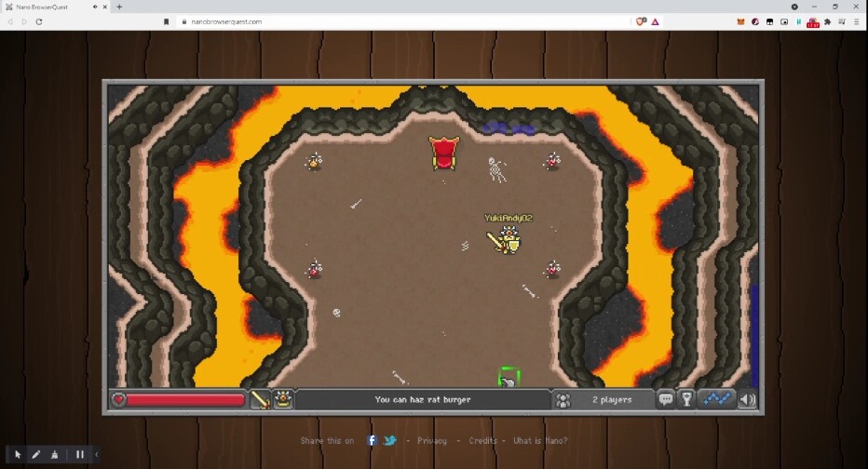Click the armor icon in game bar

click(283, 399)
